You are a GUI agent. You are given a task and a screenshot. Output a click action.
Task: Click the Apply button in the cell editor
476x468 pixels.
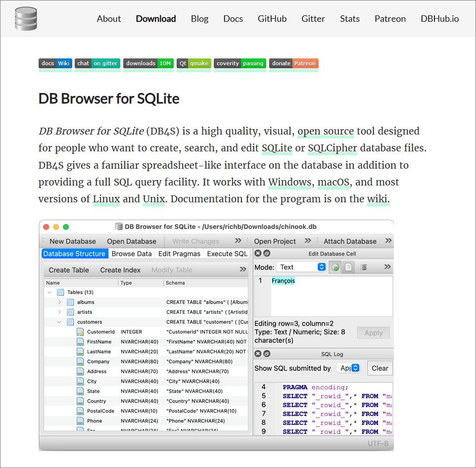(x=374, y=333)
